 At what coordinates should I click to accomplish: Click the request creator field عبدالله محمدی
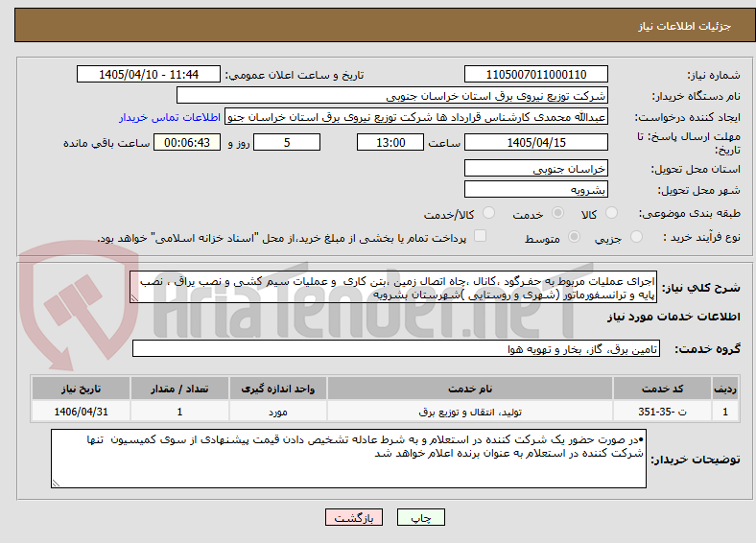[x=416, y=117]
